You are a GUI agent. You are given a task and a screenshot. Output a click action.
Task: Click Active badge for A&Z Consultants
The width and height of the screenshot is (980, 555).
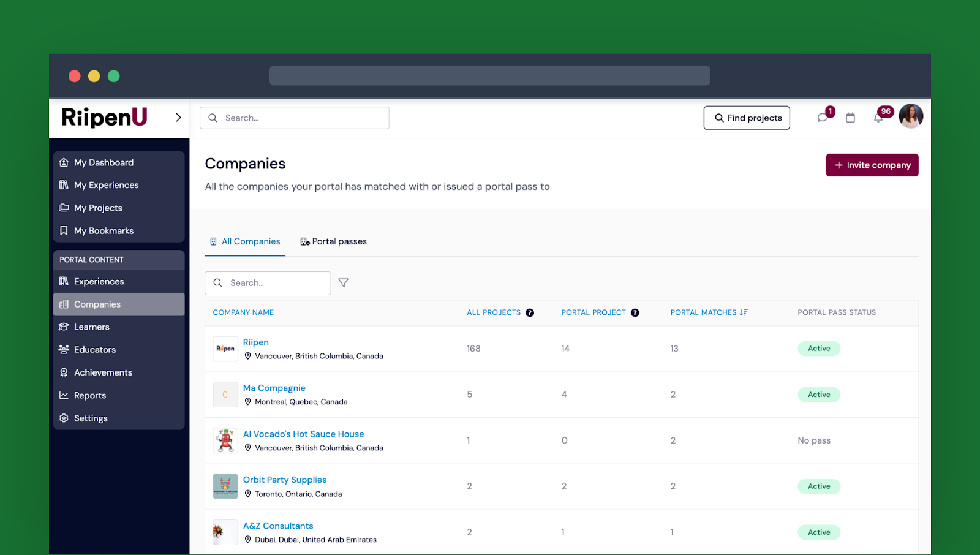(819, 532)
